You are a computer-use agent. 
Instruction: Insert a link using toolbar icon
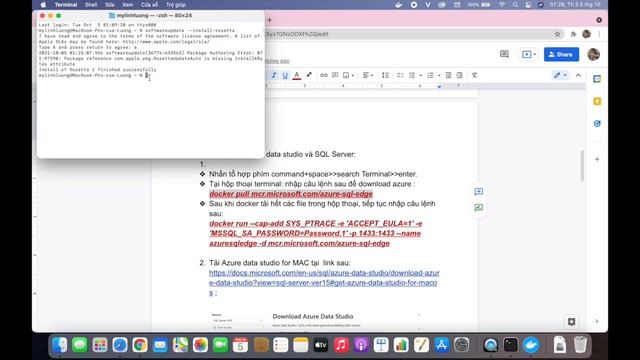[x=324, y=75]
